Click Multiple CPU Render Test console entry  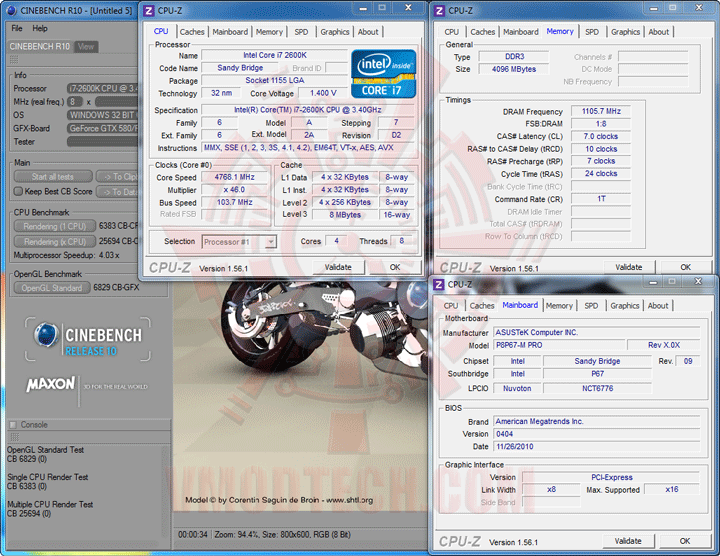coord(50,505)
